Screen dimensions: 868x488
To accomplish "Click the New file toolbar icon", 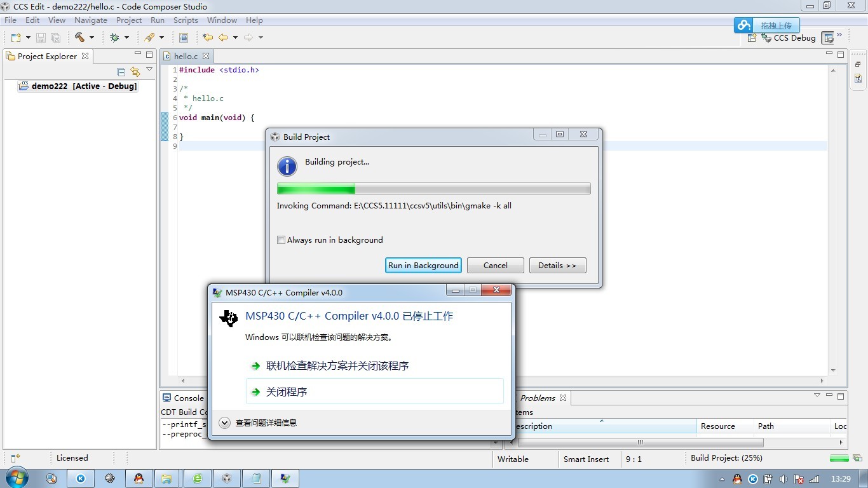I will click(x=16, y=37).
